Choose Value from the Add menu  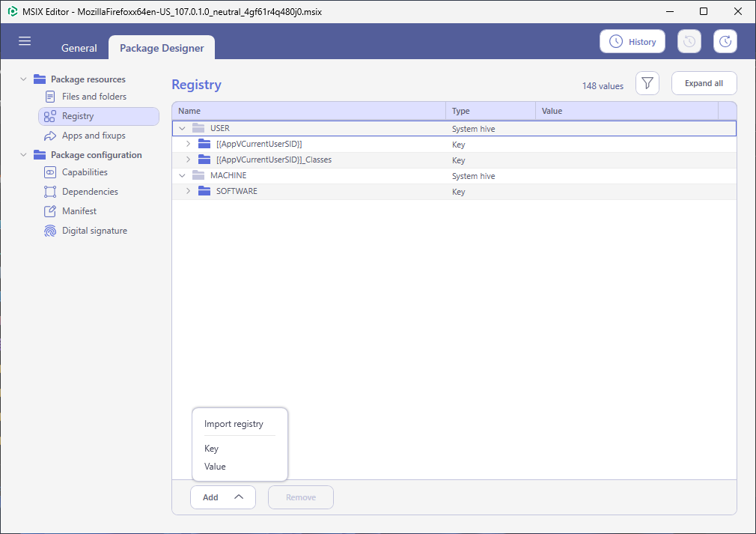(215, 467)
